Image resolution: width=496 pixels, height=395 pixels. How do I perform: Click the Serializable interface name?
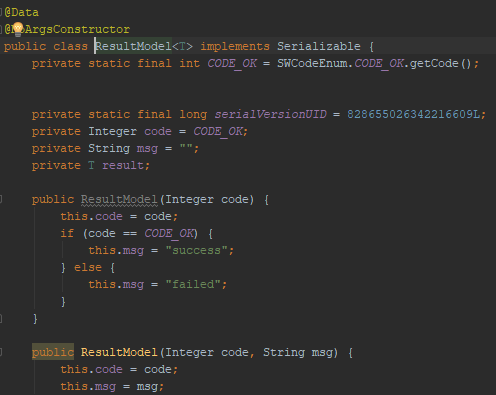pyautogui.click(x=319, y=46)
